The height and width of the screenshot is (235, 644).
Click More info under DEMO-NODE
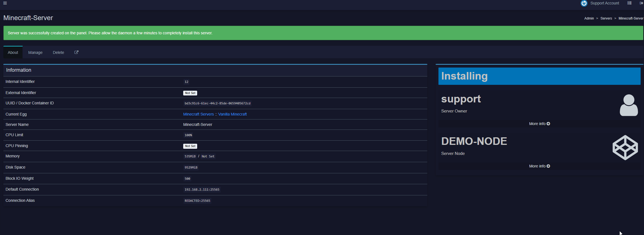539,166
